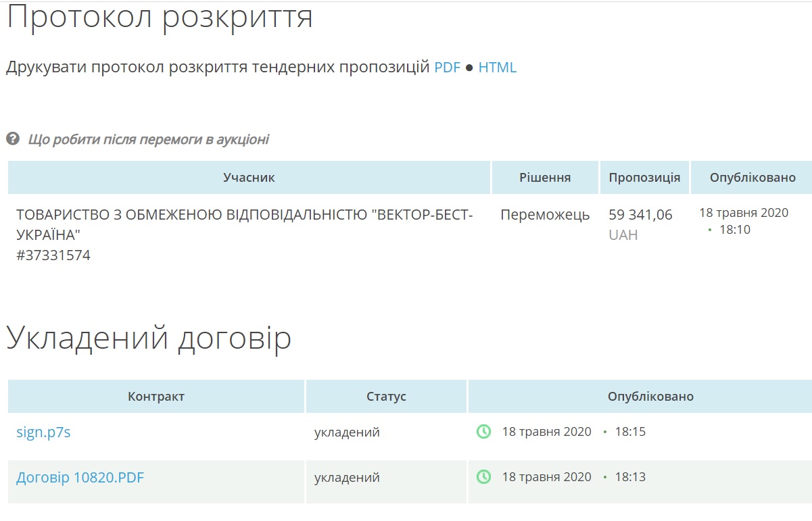Open the HTML version of the protocol
The width and height of the screenshot is (812, 521).
click(x=497, y=68)
